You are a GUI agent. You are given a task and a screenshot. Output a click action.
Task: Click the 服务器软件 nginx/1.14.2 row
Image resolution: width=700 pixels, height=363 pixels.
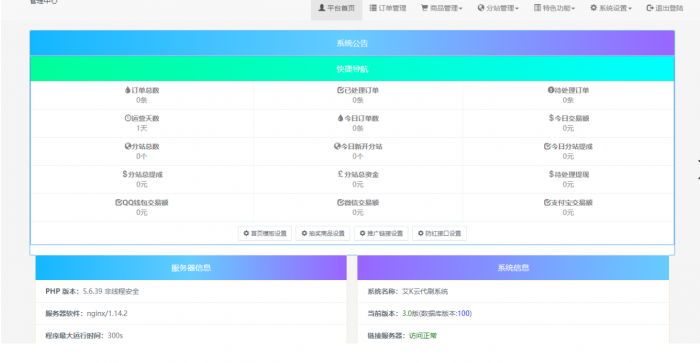point(191,313)
